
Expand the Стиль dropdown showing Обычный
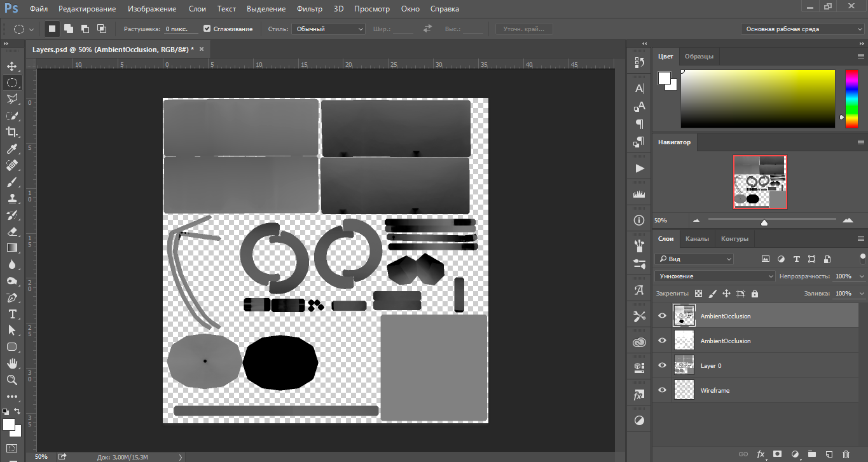pos(328,29)
